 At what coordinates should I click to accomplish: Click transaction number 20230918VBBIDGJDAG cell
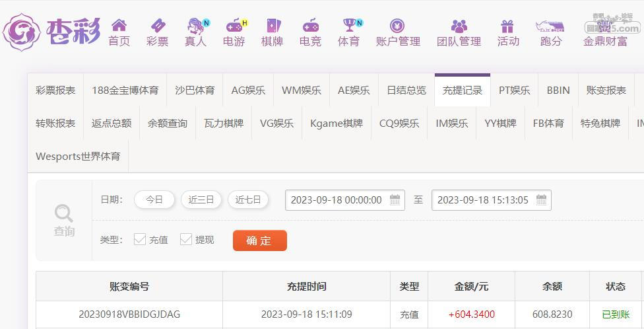129,314
